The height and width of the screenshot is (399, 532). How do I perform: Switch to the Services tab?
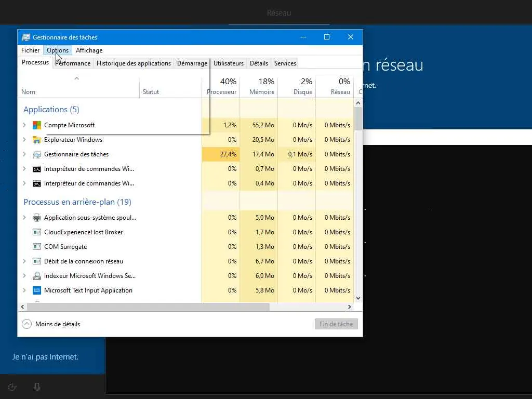tap(285, 63)
